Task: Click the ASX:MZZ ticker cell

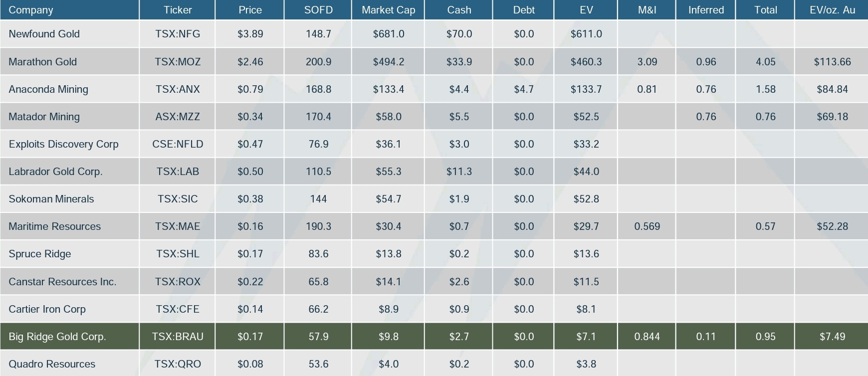Action: coord(178,117)
